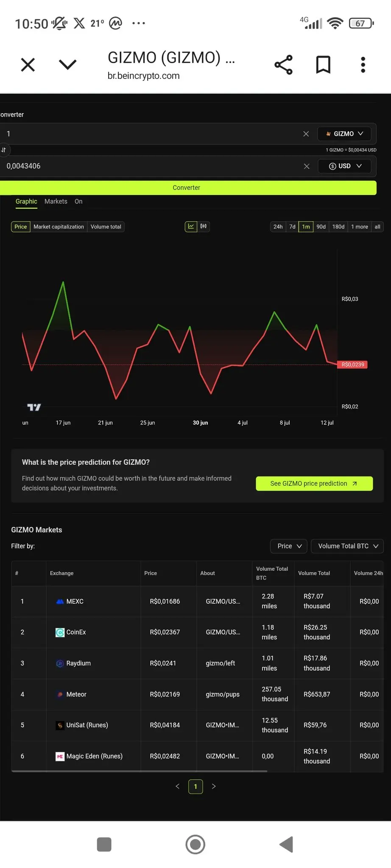
Task: Clear the USD amount field
Action: coord(307,167)
